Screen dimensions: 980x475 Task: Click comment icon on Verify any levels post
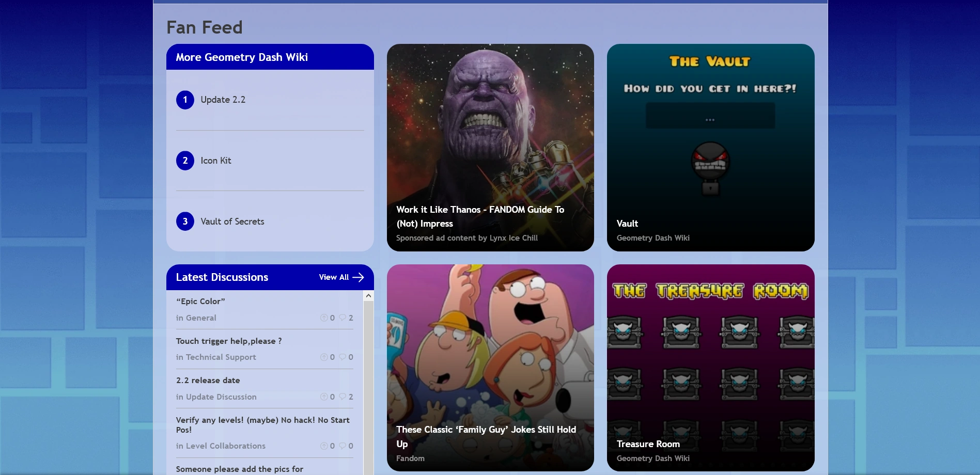coord(343,446)
